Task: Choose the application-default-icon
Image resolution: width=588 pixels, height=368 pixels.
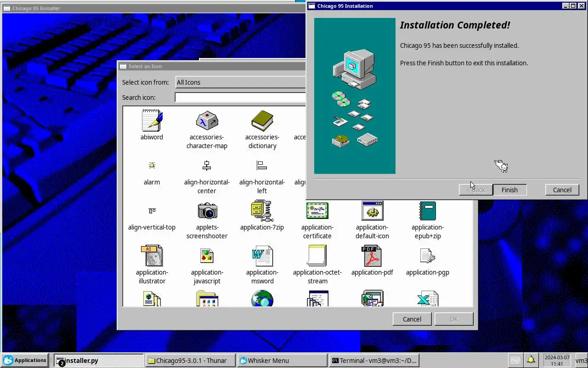Action: pyautogui.click(x=372, y=211)
